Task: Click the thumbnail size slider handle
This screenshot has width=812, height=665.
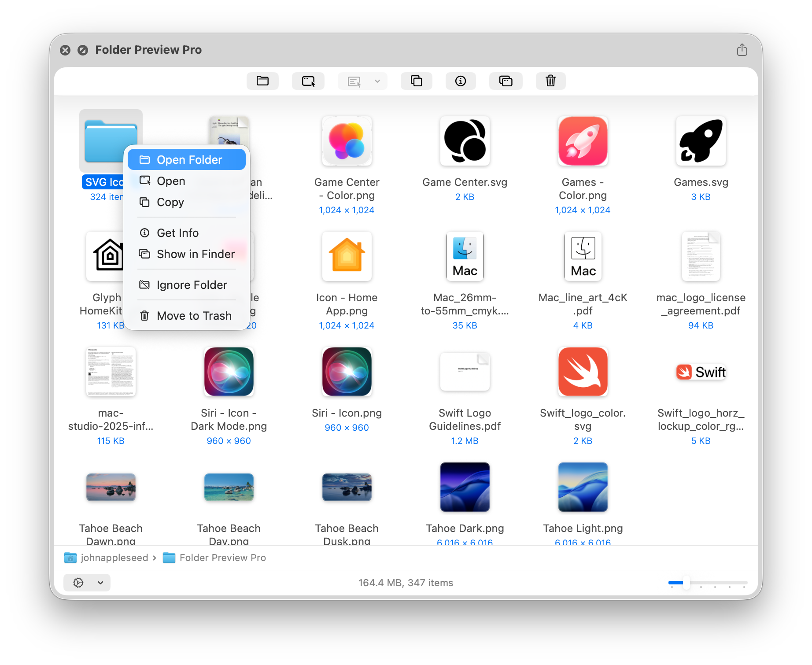Action: click(x=686, y=583)
